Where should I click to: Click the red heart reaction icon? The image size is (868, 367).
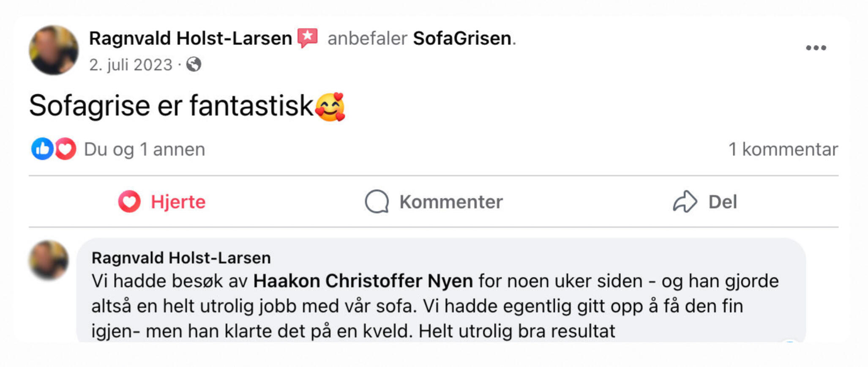click(66, 149)
